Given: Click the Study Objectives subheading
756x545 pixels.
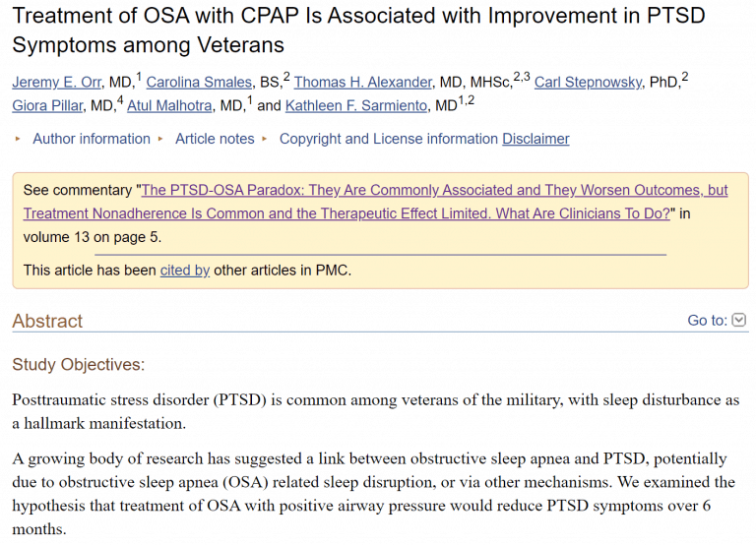Looking at the screenshot, I should point(78,365).
